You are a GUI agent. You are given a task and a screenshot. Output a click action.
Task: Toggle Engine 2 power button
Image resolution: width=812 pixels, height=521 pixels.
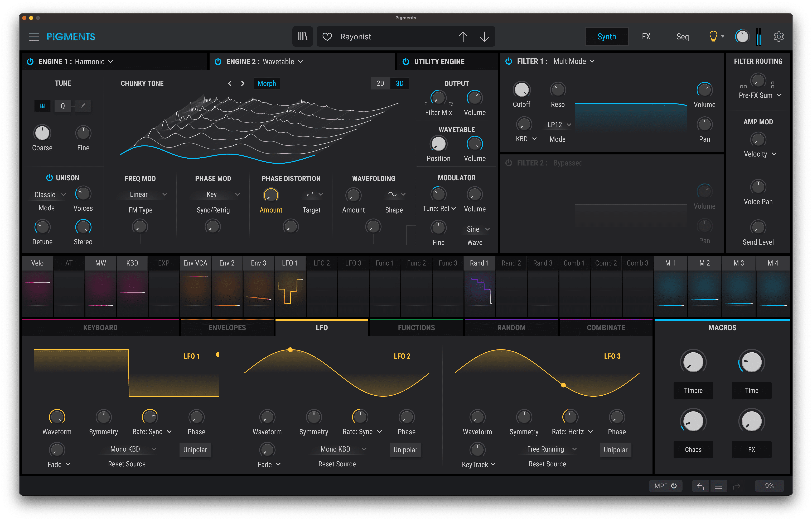pyautogui.click(x=218, y=61)
